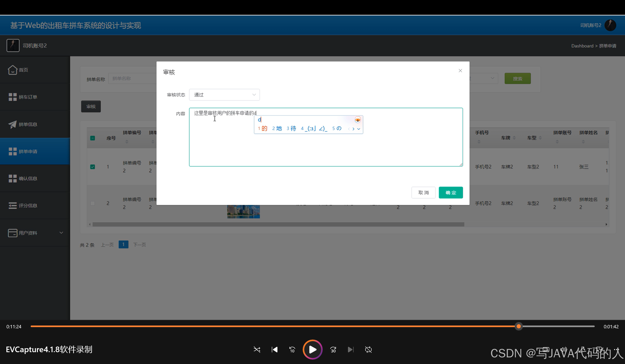Go to 下一页 in pagination

(x=139, y=245)
